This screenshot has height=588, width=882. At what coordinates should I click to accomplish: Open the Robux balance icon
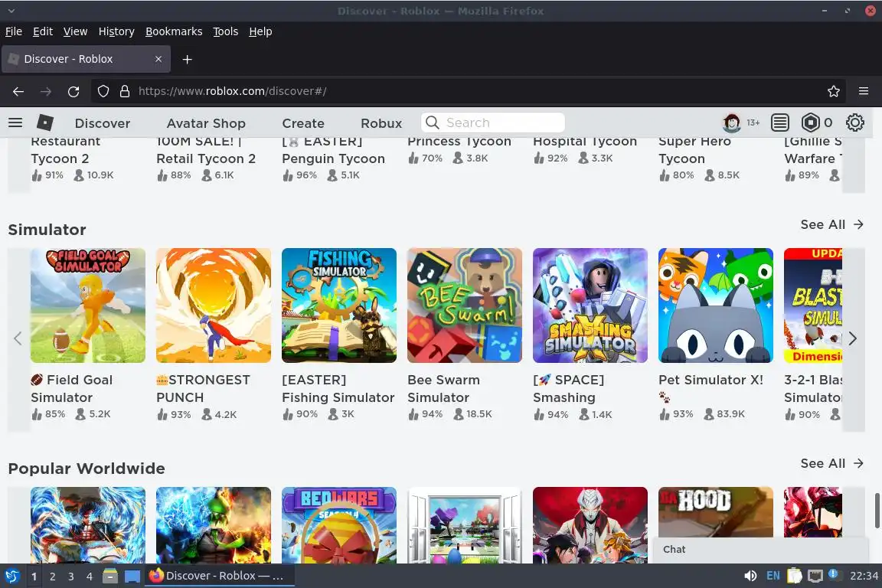811,122
